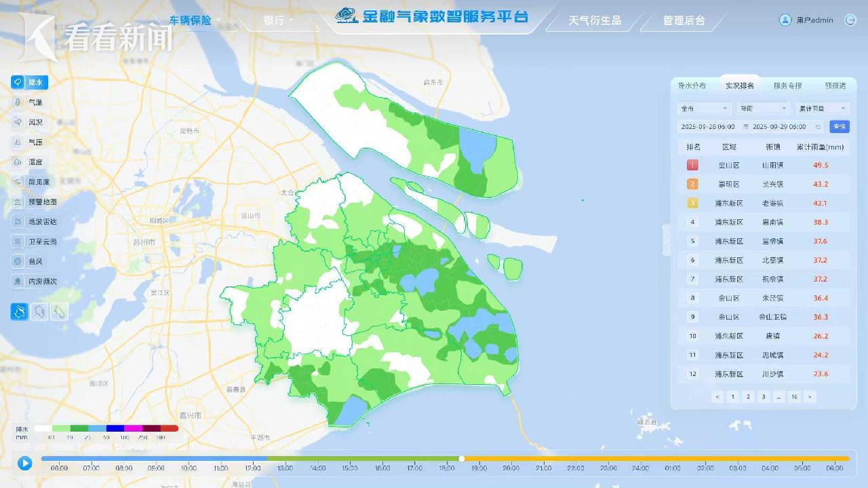Show the 湿度 humidity layer
Image resolution: width=868 pixels, height=488 pixels.
pos(18,162)
